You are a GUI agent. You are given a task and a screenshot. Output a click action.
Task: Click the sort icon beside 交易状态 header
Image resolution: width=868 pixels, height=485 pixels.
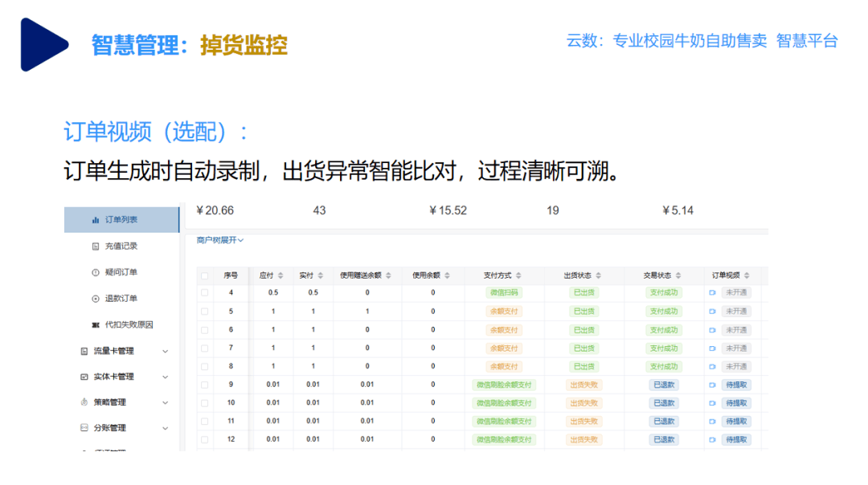678,275
